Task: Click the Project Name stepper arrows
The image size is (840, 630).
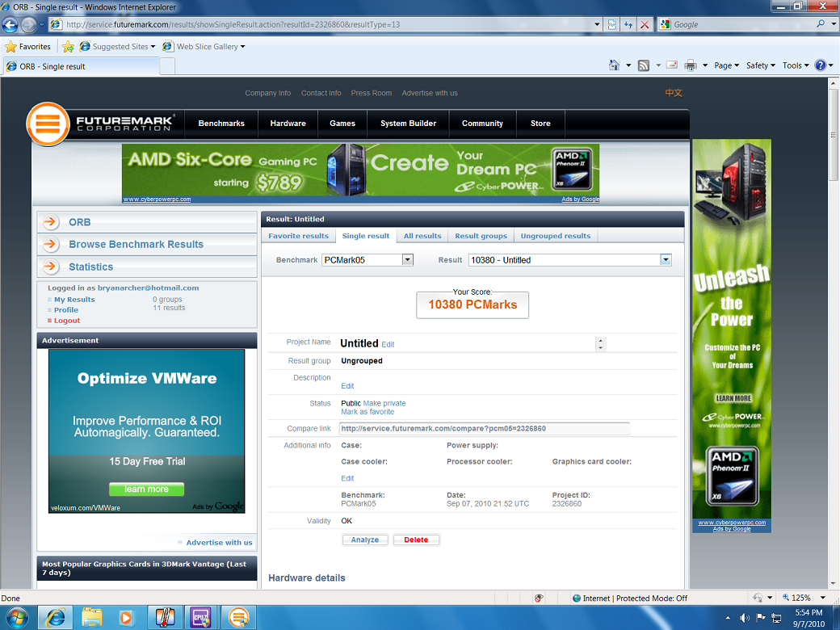Action: 601,344
